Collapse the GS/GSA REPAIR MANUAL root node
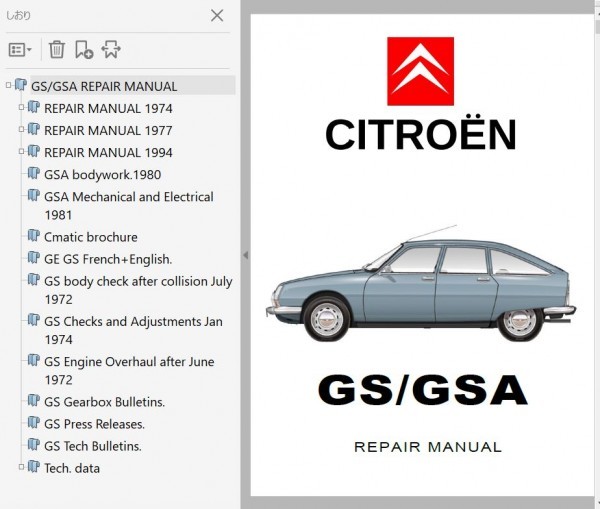 click(x=8, y=85)
